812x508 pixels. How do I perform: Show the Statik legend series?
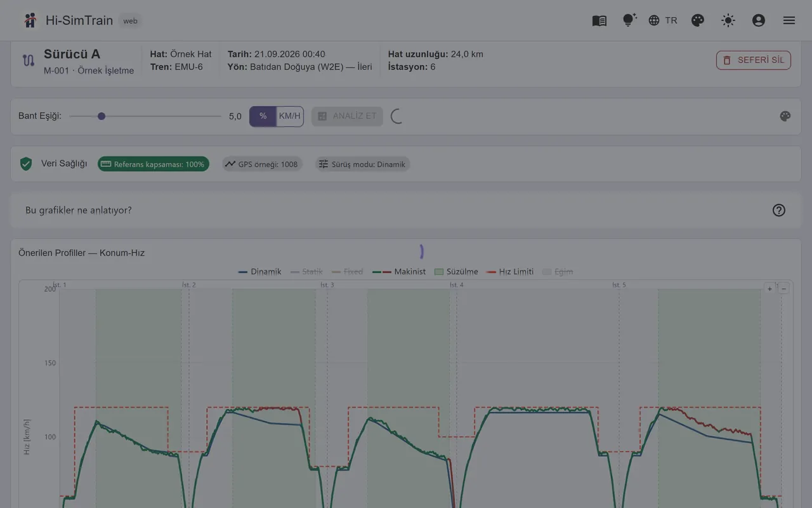click(306, 272)
